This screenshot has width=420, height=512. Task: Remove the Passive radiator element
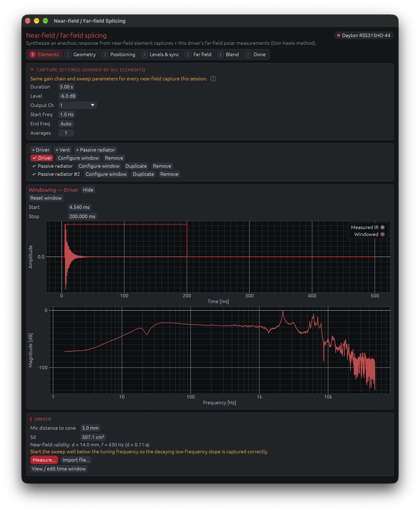click(162, 166)
